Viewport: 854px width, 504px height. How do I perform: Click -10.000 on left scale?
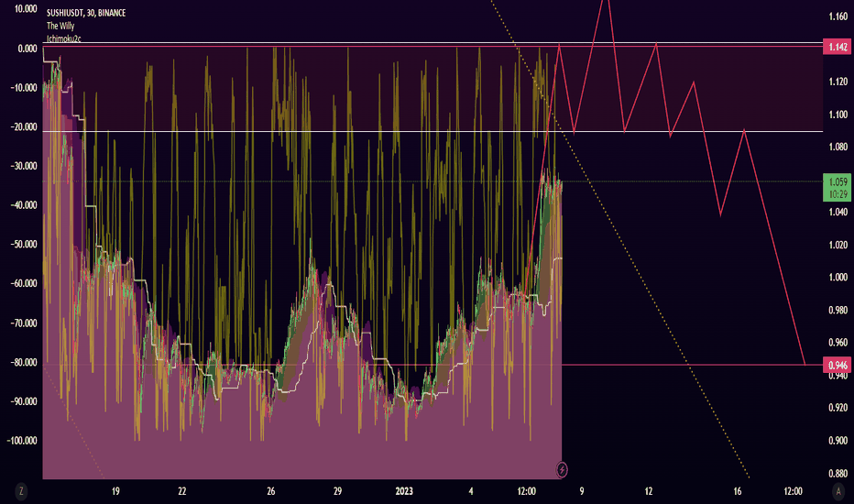click(x=24, y=88)
